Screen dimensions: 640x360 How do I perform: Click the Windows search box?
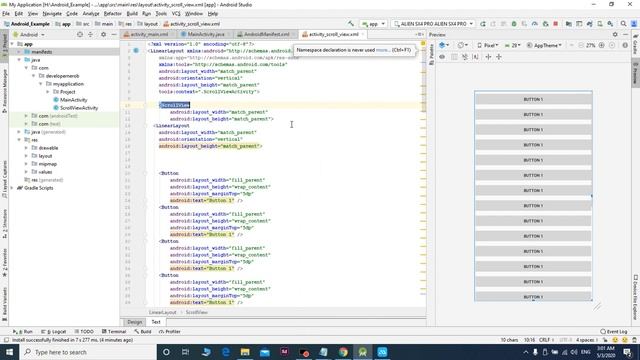tap(88, 352)
